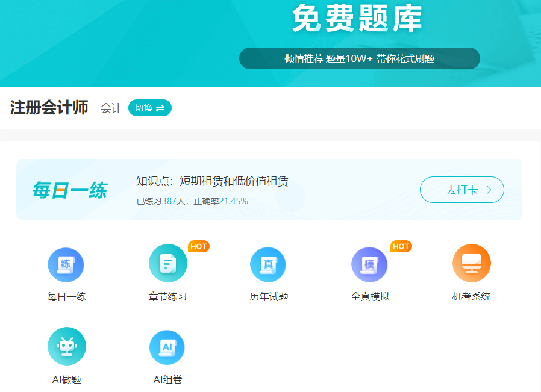Click the 全真模拟 mock exam icon
Image resolution: width=541 pixels, height=392 pixels.
pos(370,264)
